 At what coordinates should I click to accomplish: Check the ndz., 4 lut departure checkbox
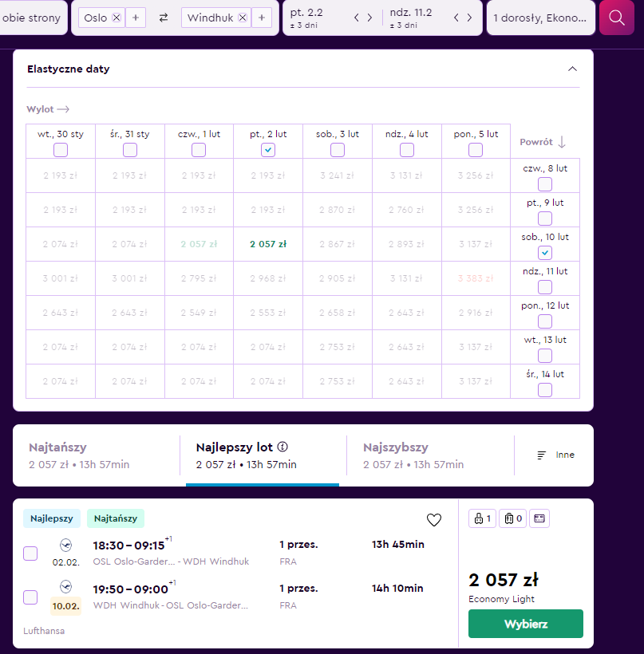[406, 150]
